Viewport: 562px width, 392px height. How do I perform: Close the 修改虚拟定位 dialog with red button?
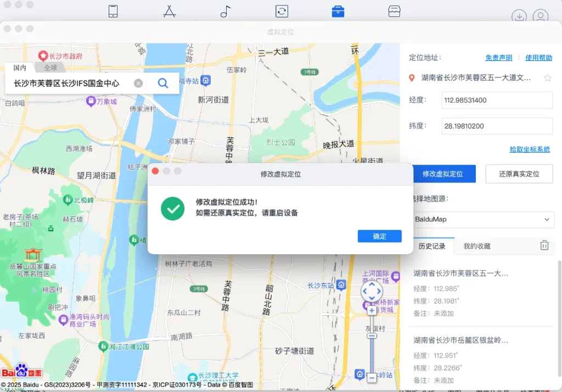pyautogui.click(x=155, y=171)
